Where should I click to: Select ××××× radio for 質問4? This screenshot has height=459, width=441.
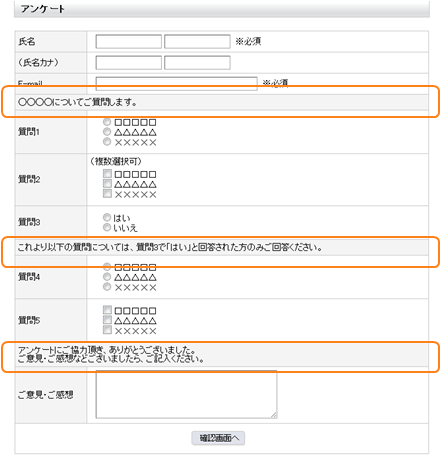[x=107, y=287]
